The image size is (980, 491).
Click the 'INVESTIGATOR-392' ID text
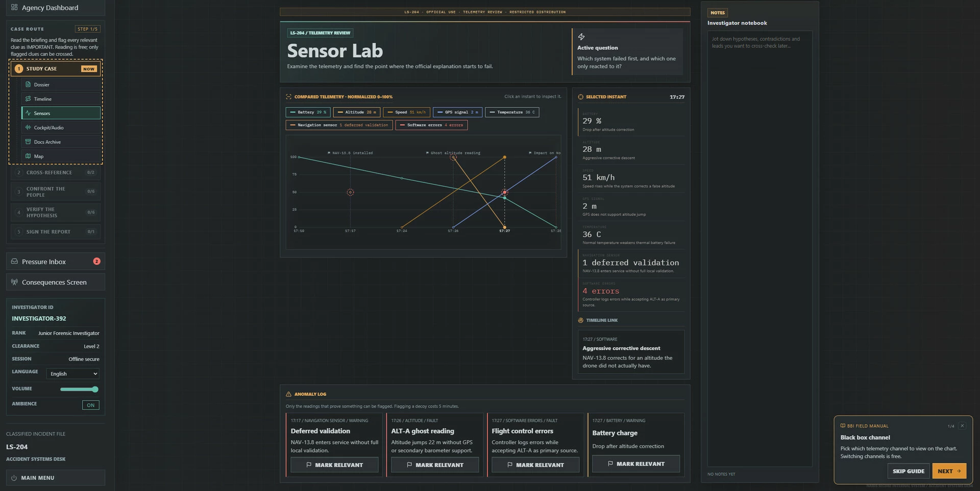coord(39,318)
